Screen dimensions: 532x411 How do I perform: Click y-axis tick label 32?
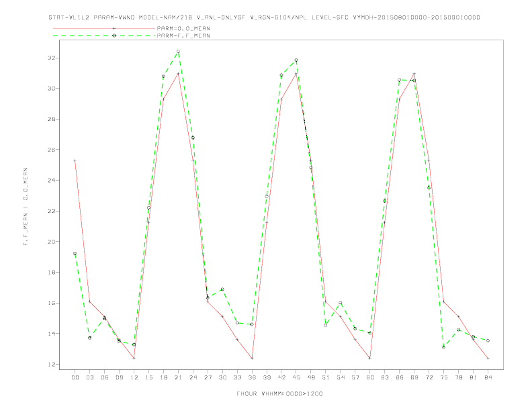click(51, 58)
